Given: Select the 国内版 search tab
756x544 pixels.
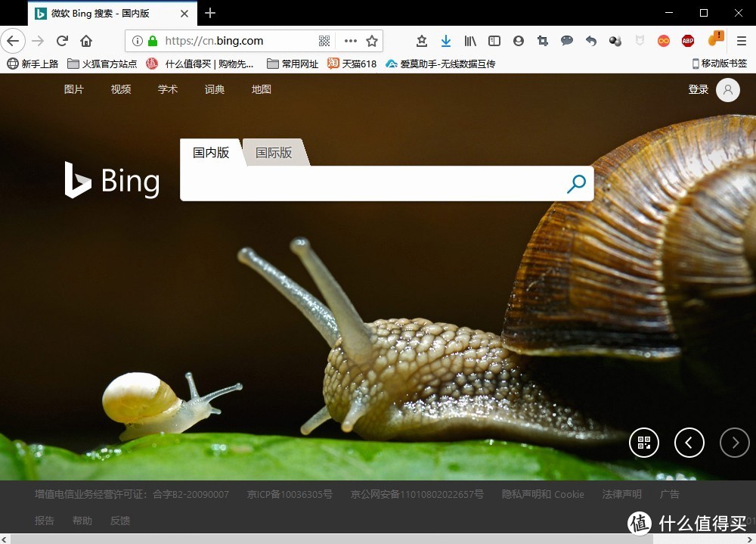Looking at the screenshot, I should [x=211, y=153].
